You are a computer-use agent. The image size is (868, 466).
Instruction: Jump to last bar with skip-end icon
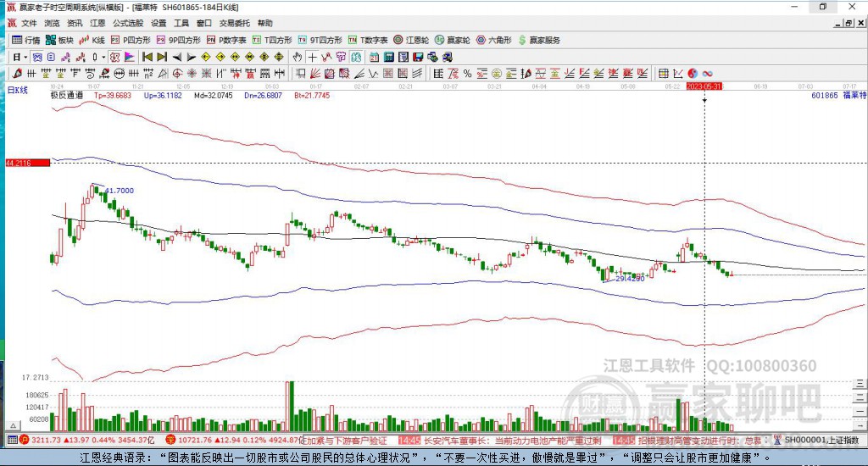(162, 57)
